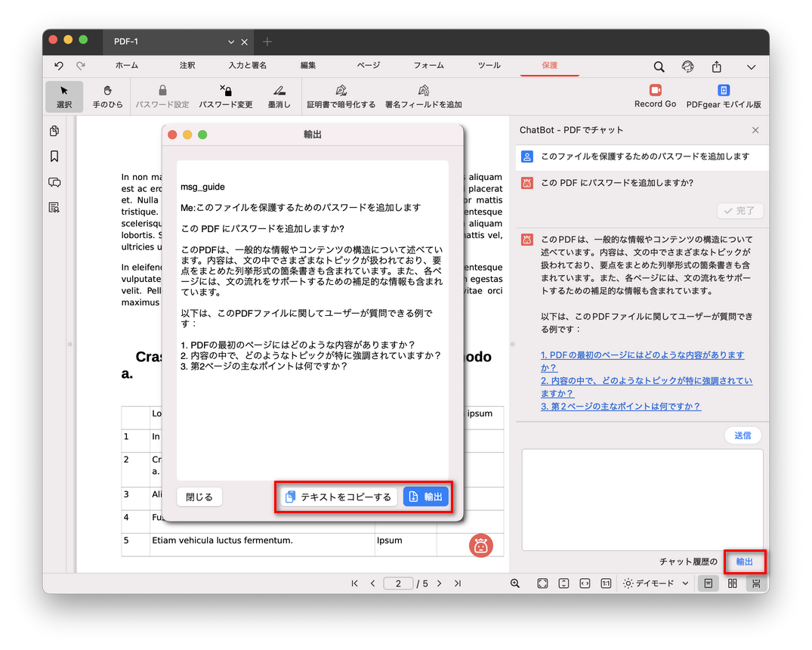
Task: Choose the 墨消し redaction tool
Action: (279, 96)
